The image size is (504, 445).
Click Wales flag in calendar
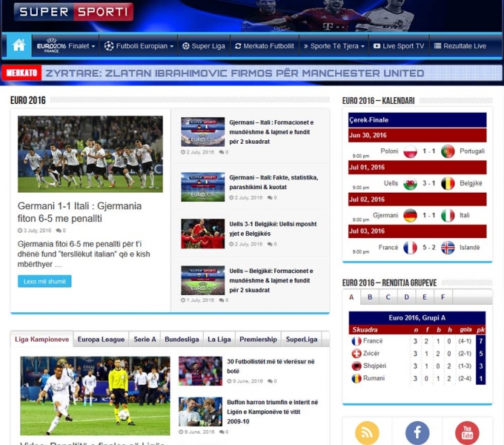(x=410, y=183)
